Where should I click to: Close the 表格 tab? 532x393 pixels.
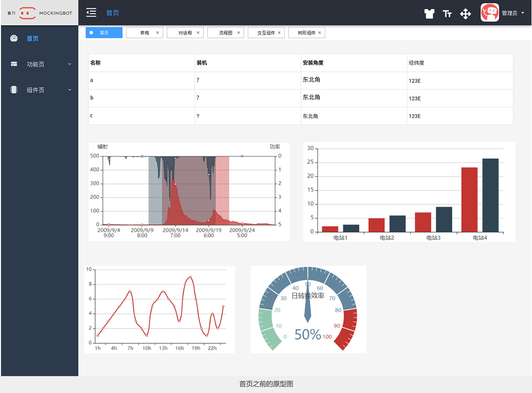click(x=157, y=33)
